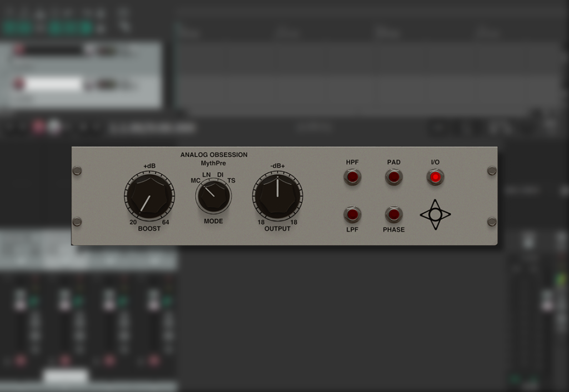
Task: Click the -dB+ label above OUTPUT
Action: (x=278, y=165)
